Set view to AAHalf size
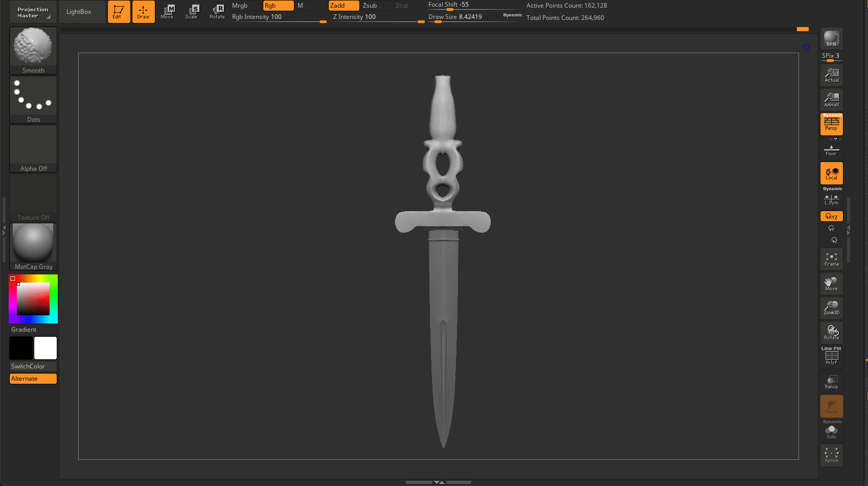Viewport: 868px width, 486px height. coord(832,100)
